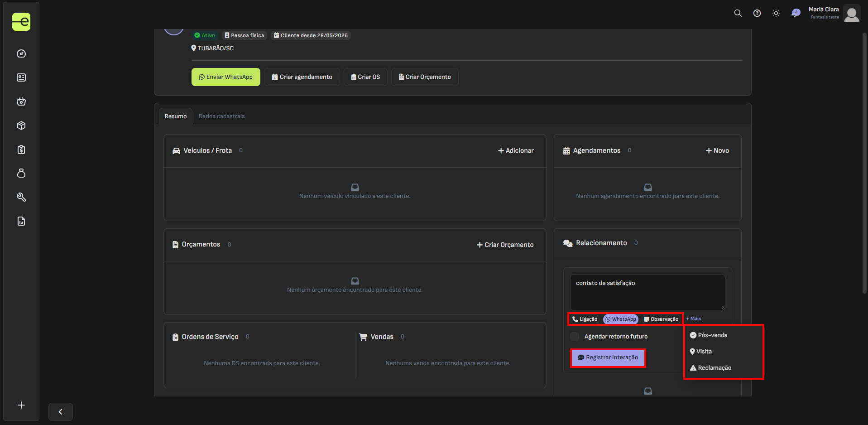Open the clients contact-card icon in sidebar
The image size is (868, 425).
pos(21,77)
